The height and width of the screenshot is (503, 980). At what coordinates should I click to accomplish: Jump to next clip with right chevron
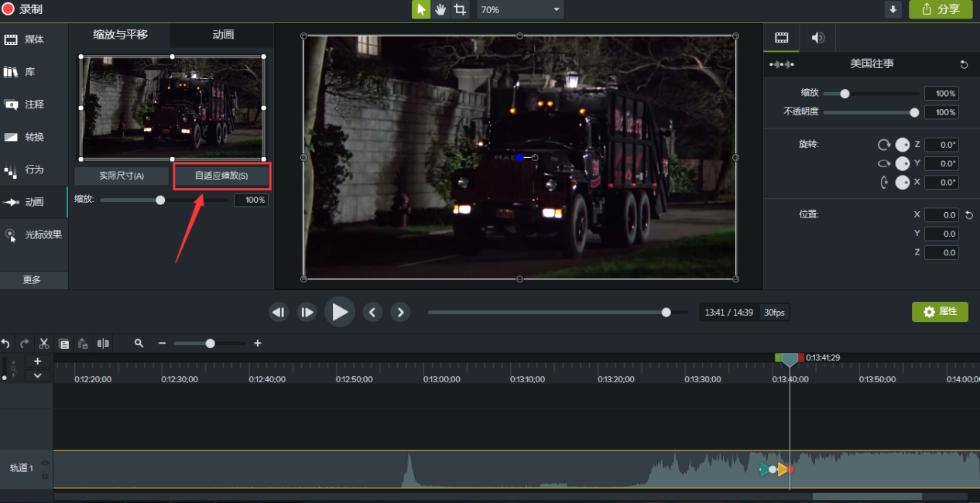[x=400, y=313]
